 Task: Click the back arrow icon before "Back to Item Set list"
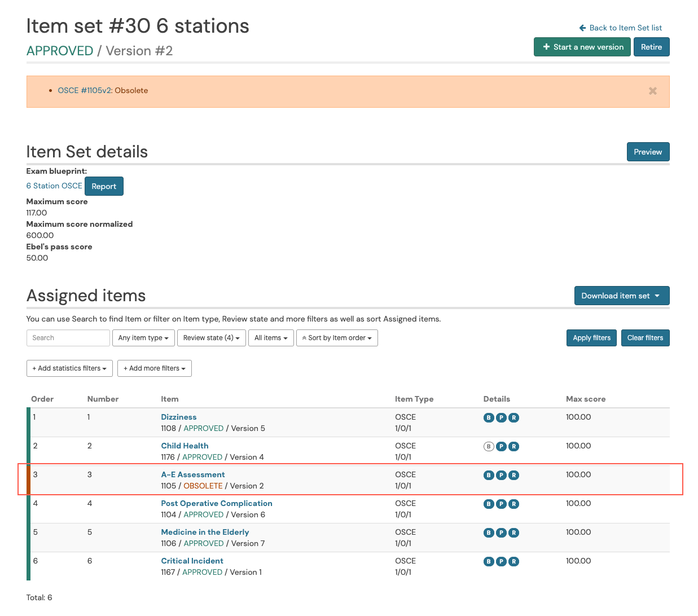pos(582,28)
